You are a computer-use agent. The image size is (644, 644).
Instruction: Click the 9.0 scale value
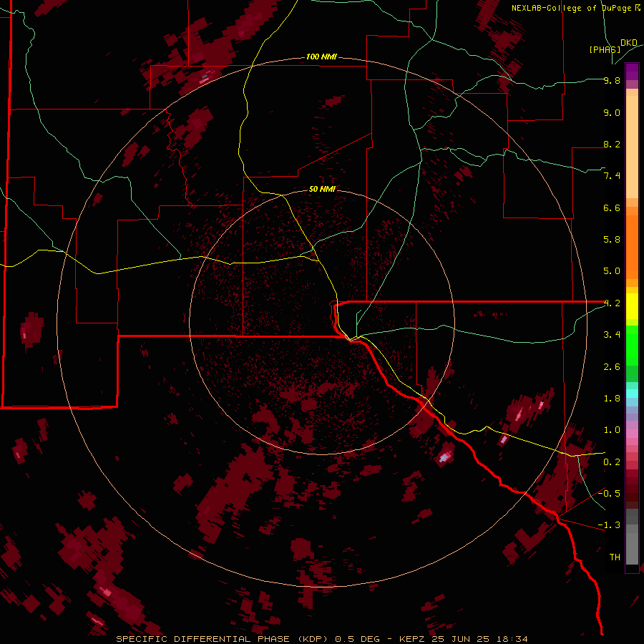612,112
